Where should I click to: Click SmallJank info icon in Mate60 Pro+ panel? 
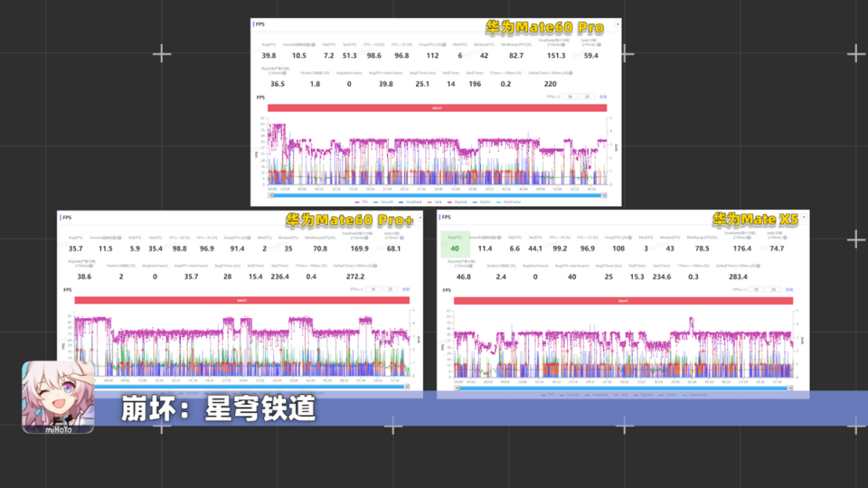pos(366,238)
